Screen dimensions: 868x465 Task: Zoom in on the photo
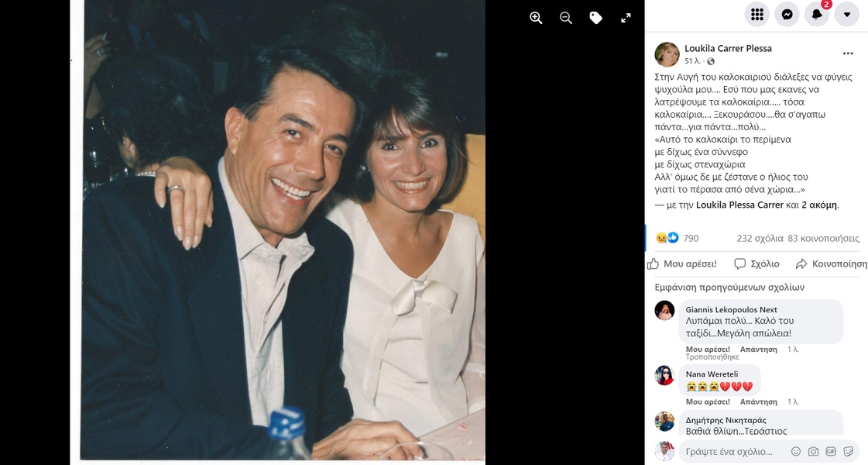(x=536, y=18)
